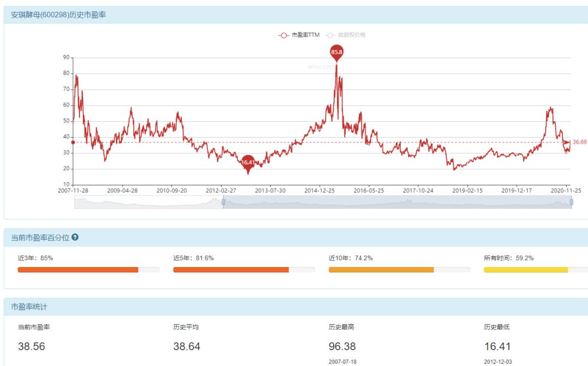Image resolution: width=588 pixels, height=366 pixels.
Task: Click the 当前市盈率 label
Action: [x=34, y=327]
